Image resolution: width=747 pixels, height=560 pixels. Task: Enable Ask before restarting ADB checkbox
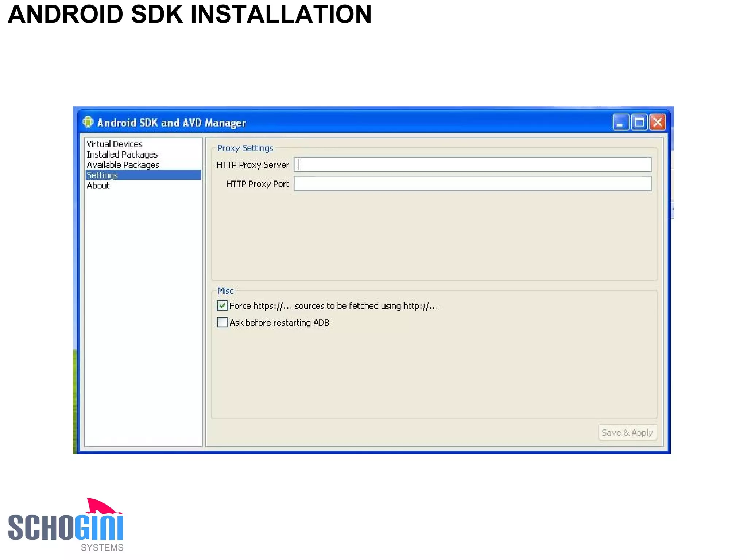coord(222,322)
